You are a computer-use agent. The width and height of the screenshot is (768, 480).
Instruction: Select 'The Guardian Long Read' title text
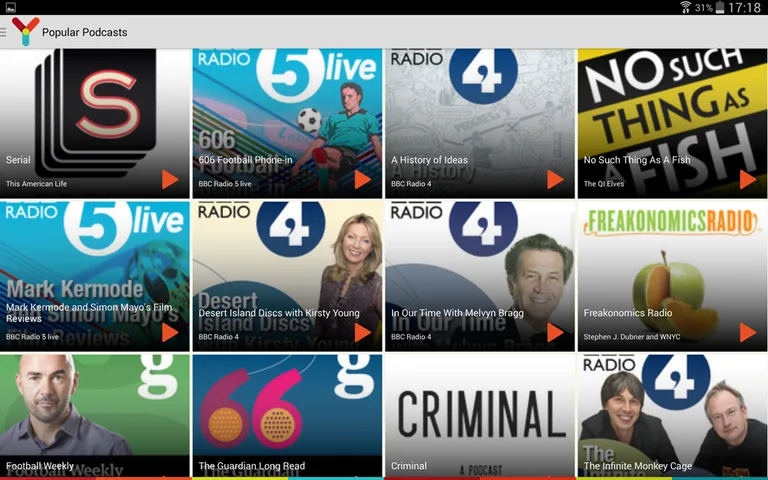pos(251,466)
